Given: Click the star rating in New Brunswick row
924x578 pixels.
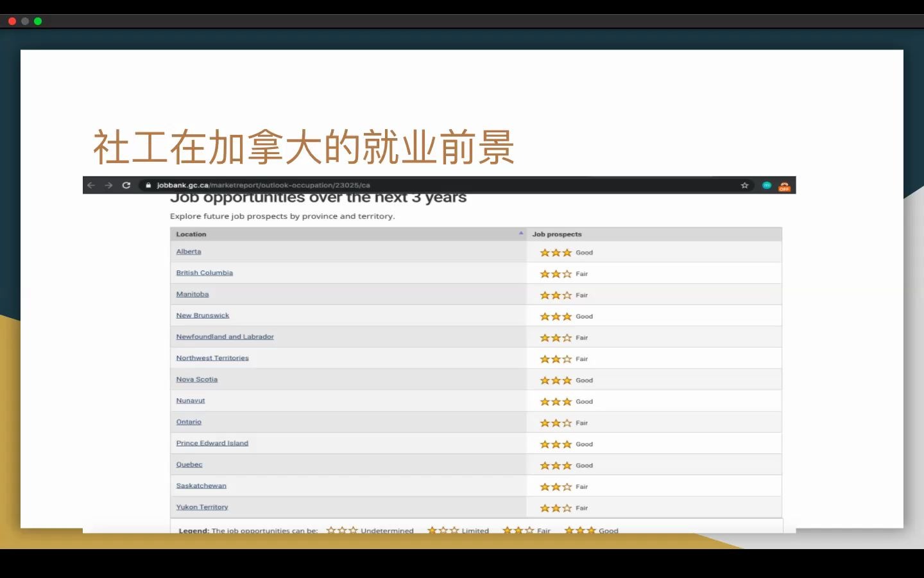Looking at the screenshot, I should click(x=556, y=317).
